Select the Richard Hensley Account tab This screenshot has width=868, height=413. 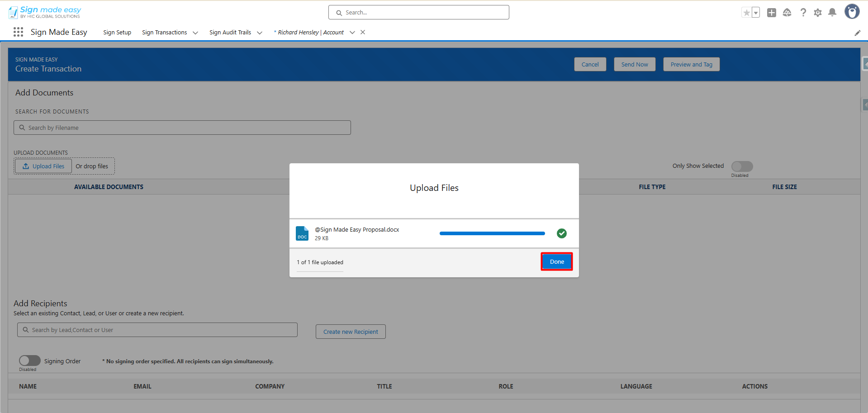click(309, 33)
